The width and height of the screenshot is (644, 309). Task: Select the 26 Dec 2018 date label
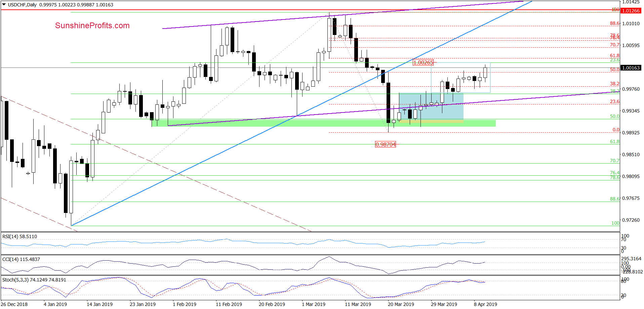coord(14,304)
